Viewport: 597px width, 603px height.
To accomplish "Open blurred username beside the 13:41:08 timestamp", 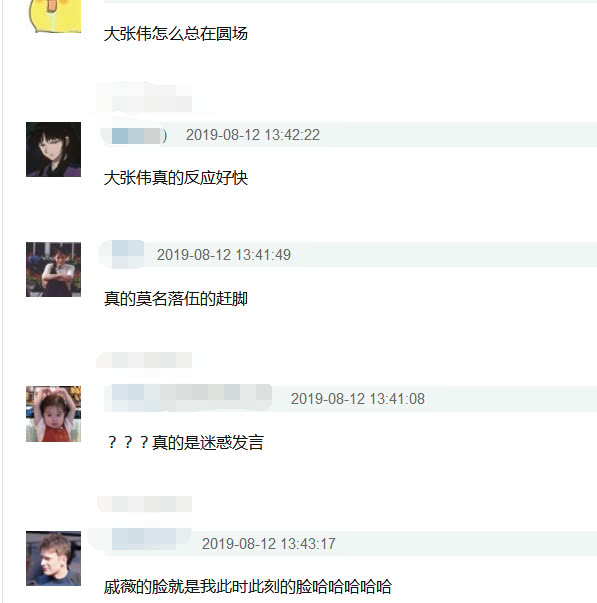I will tap(188, 398).
